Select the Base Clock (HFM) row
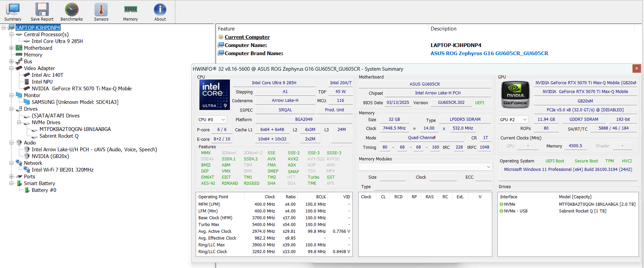Screen dimensions: 644x268 coord(274,218)
